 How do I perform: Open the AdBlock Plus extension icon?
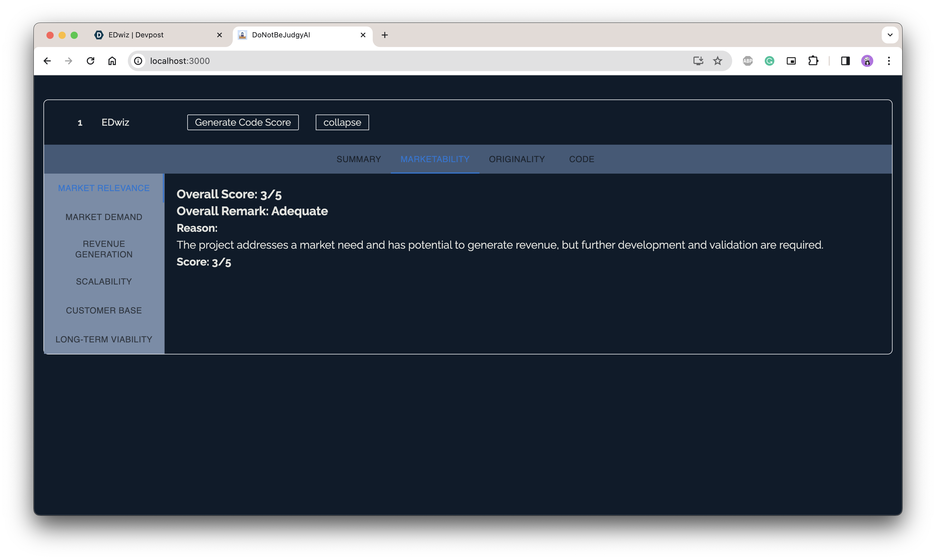click(747, 61)
